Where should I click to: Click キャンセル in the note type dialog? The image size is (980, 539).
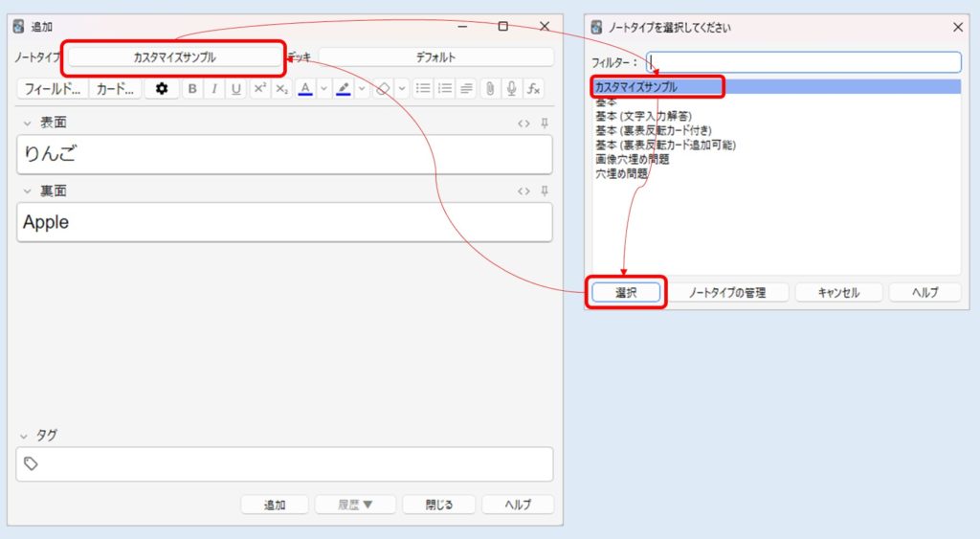(838, 293)
